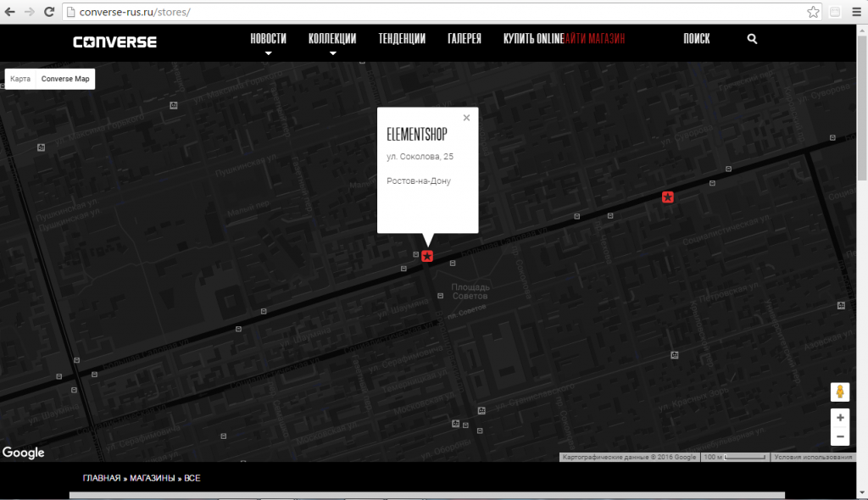868x500 pixels.
Task: Close the Elementshop info popup
Action: click(x=466, y=119)
